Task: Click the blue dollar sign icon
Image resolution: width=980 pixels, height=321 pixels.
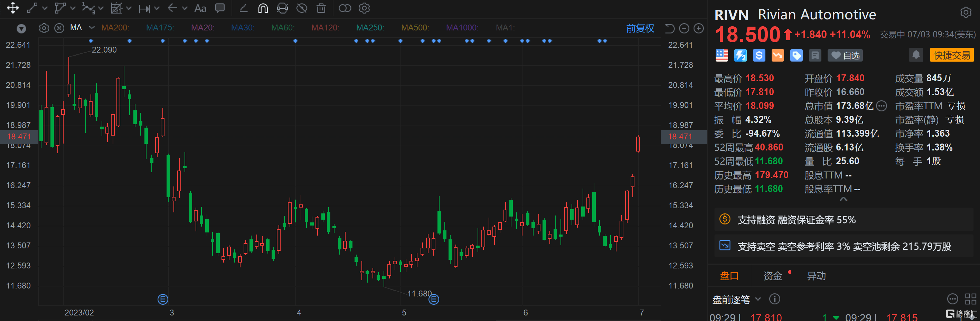Action: click(759, 56)
